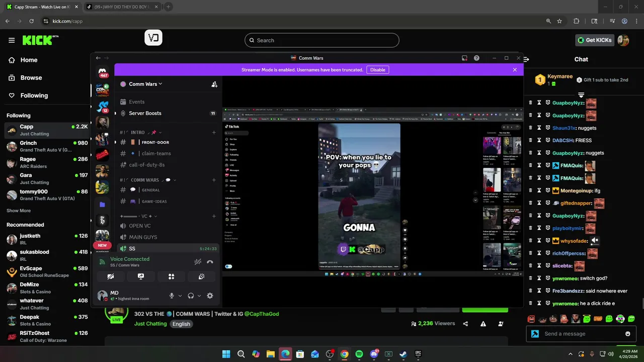Image resolution: width=644 pixels, height=362 pixels.
Task: Open the emoji picker in chat
Action: tap(628, 334)
